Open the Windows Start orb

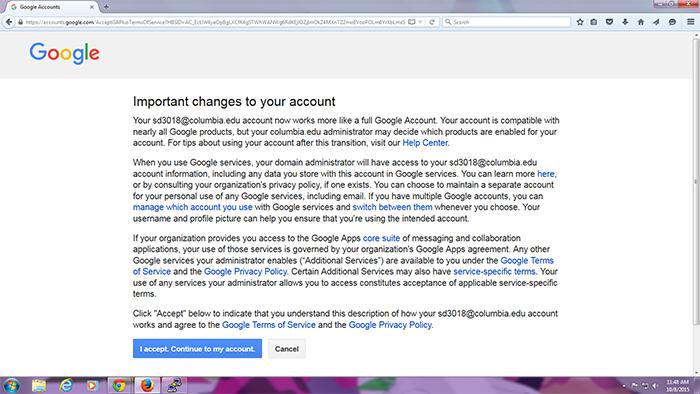pyautogui.click(x=12, y=385)
